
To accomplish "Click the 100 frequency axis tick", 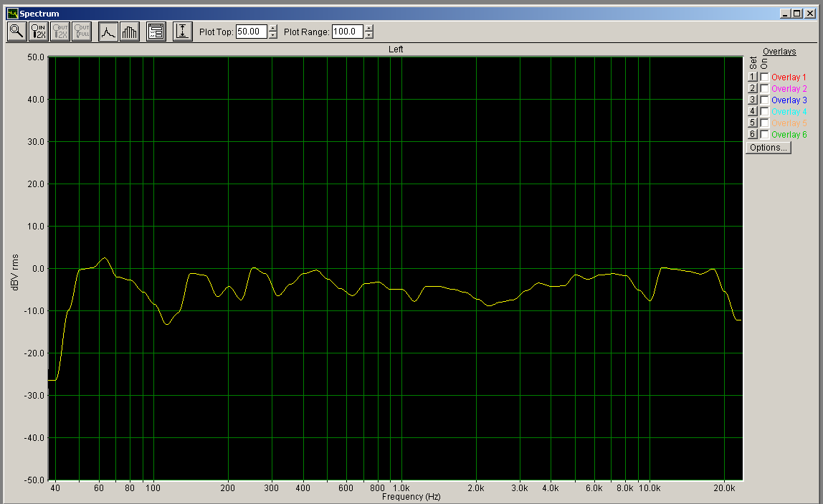I will pos(153,488).
